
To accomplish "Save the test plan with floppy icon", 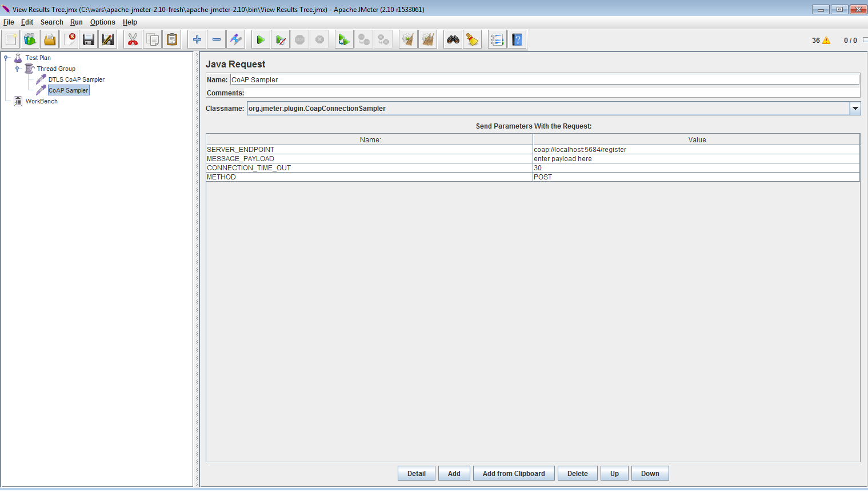I will pos(89,39).
